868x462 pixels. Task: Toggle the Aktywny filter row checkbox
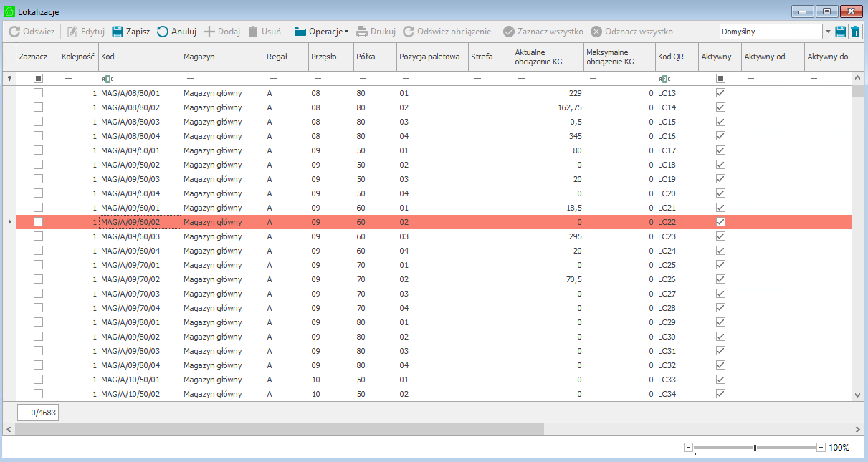click(720, 79)
